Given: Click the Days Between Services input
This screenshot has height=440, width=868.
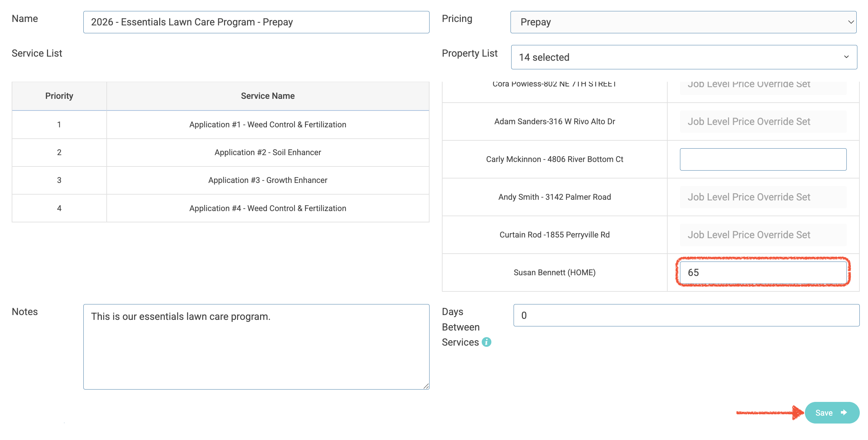Looking at the screenshot, I should (686, 315).
